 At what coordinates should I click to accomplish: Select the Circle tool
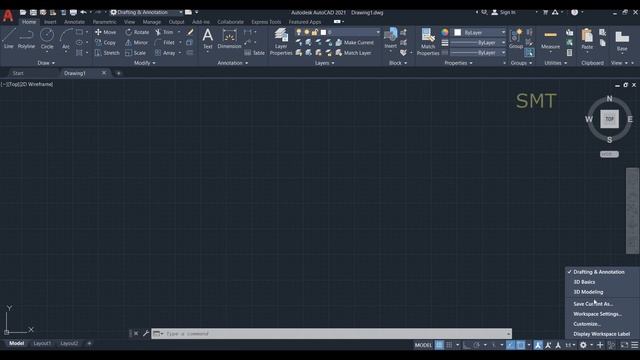47,38
